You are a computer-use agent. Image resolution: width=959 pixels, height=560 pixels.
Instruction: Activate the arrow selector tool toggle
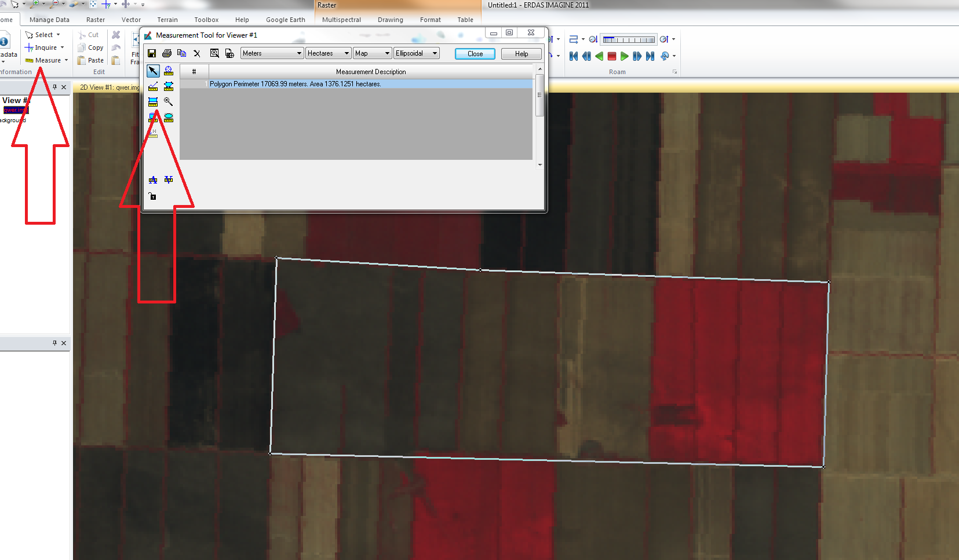point(153,71)
